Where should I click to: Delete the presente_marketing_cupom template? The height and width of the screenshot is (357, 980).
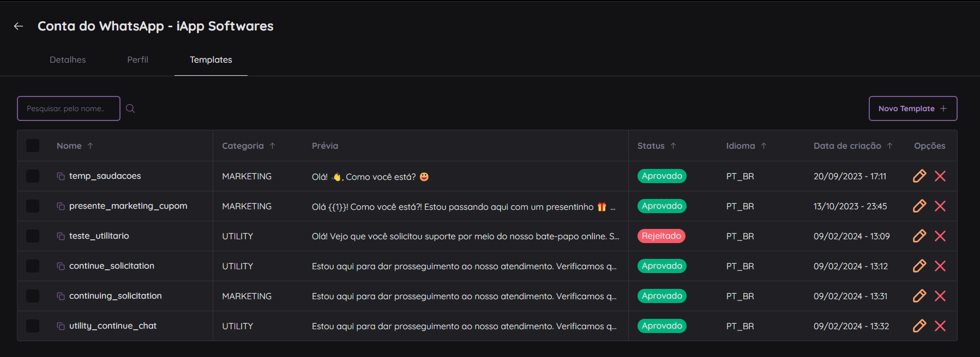(940, 206)
